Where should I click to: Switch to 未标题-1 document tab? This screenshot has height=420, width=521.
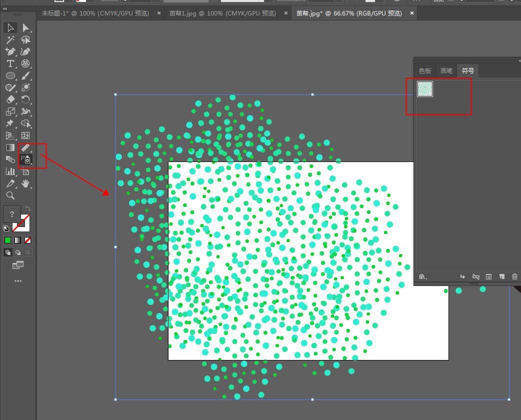(x=95, y=13)
